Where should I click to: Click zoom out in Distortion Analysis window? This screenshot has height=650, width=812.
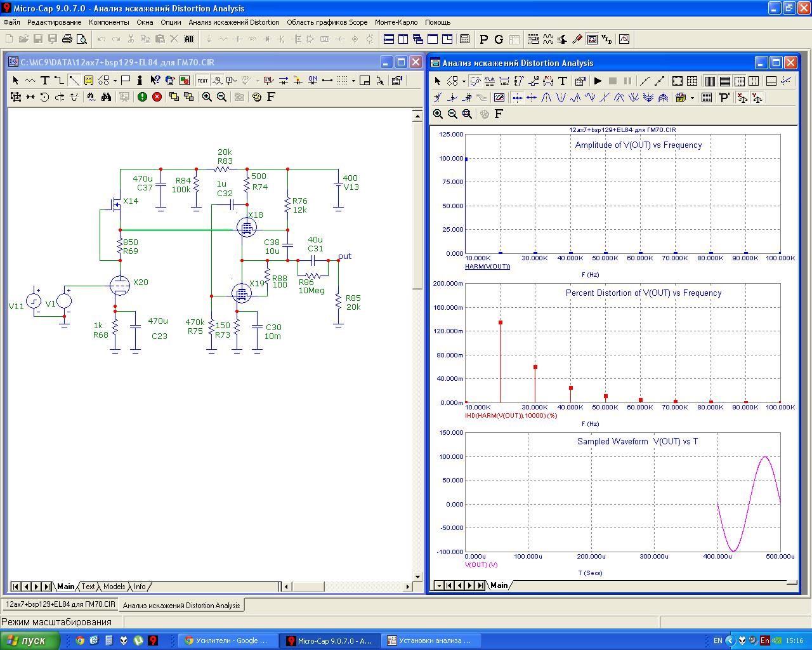coord(452,114)
